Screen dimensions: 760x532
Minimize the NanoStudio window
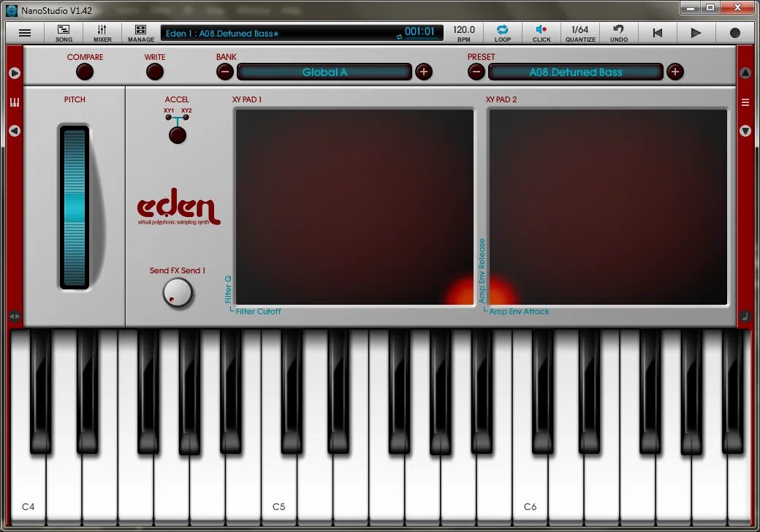point(691,8)
